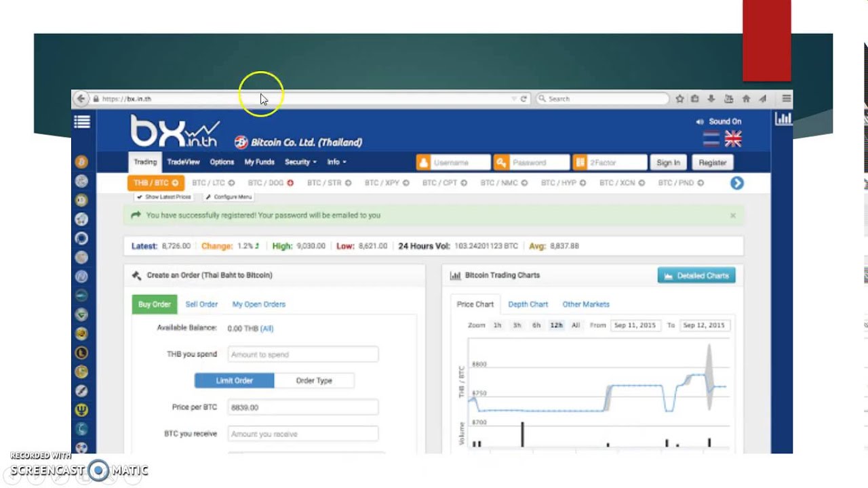Open the TradeView menu item

pyautogui.click(x=184, y=162)
